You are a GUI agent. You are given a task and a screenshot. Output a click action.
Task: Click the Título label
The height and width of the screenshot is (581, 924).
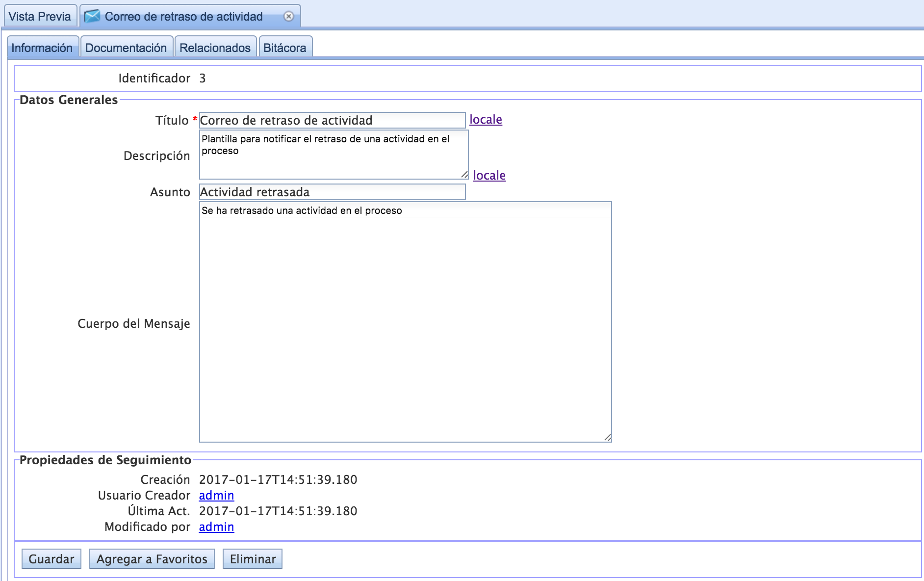click(172, 120)
